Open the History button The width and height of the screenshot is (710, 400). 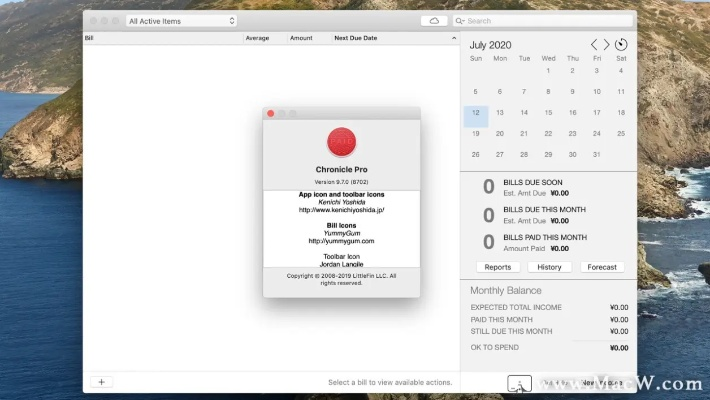(549, 267)
